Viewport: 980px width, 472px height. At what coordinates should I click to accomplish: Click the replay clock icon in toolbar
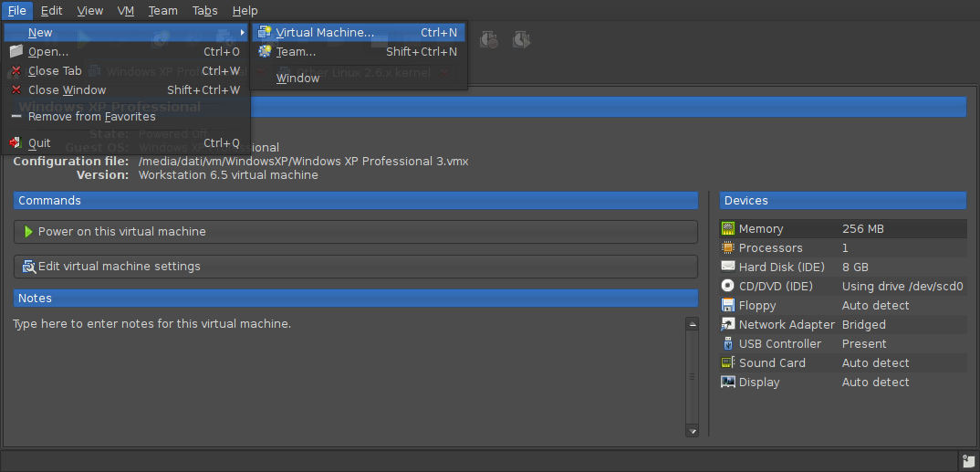[x=521, y=40]
